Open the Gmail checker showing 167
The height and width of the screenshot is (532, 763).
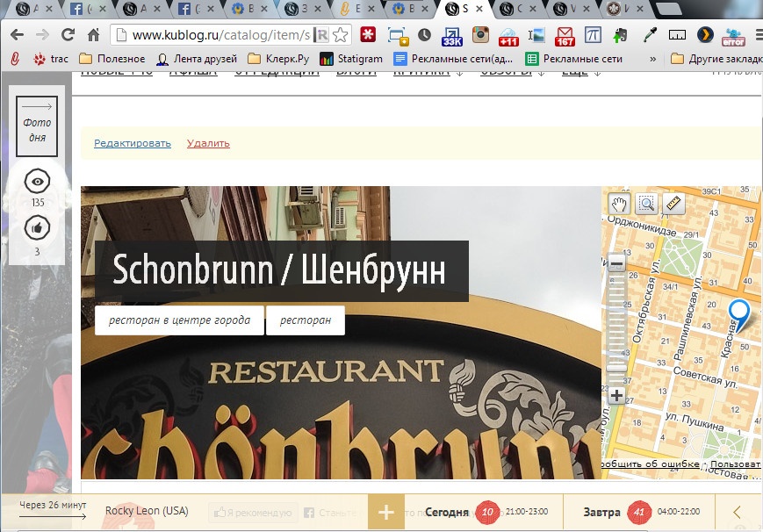tap(565, 37)
